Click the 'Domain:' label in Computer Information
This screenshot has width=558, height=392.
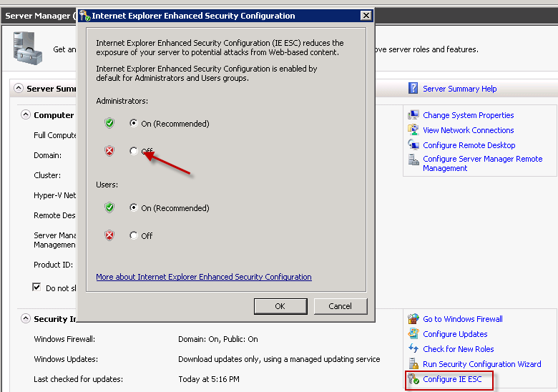pyautogui.click(x=48, y=155)
